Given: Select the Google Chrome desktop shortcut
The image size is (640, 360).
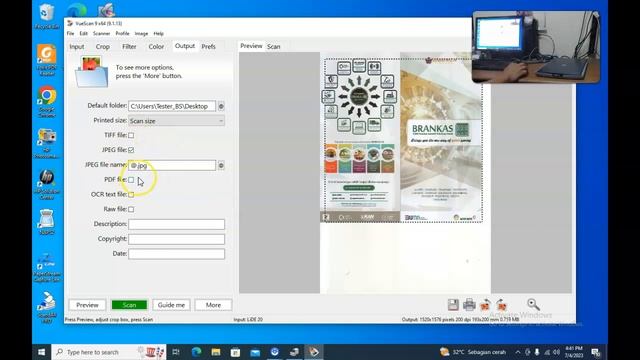Looking at the screenshot, I should (x=47, y=102).
